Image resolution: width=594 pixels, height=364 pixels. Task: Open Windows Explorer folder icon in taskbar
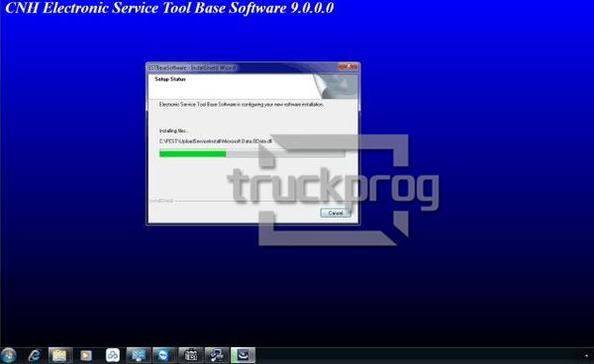coord(59,355)
